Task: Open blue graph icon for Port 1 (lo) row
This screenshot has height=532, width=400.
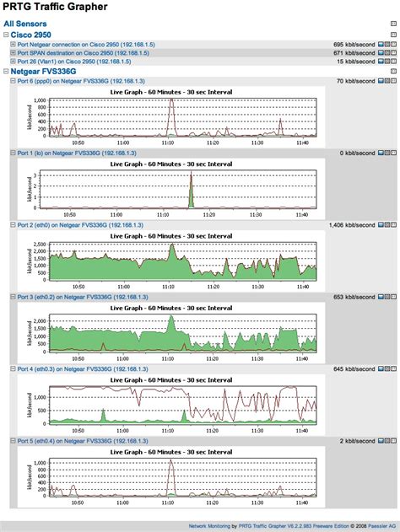Action: click(381, 153)
